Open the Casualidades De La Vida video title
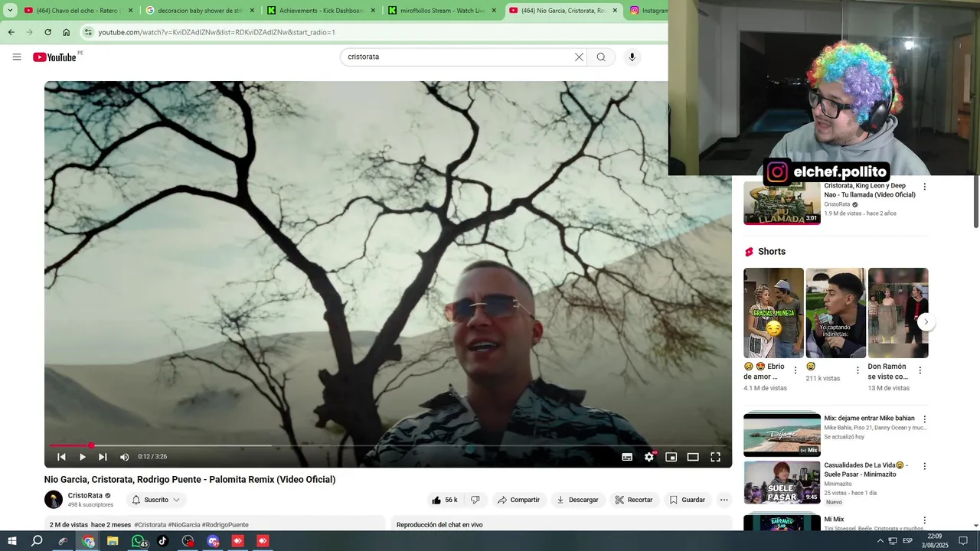The width and height of the screenshot is (980, 551). click(x=866, y=470)
